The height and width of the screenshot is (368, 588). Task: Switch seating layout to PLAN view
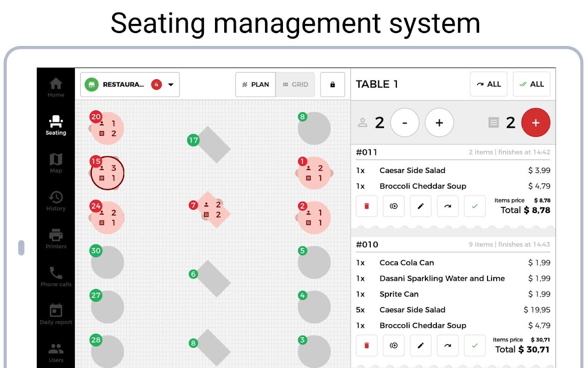point(256,85)
